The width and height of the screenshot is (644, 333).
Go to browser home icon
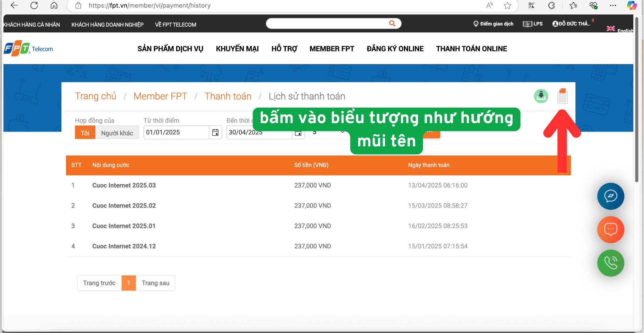point(54,5)
